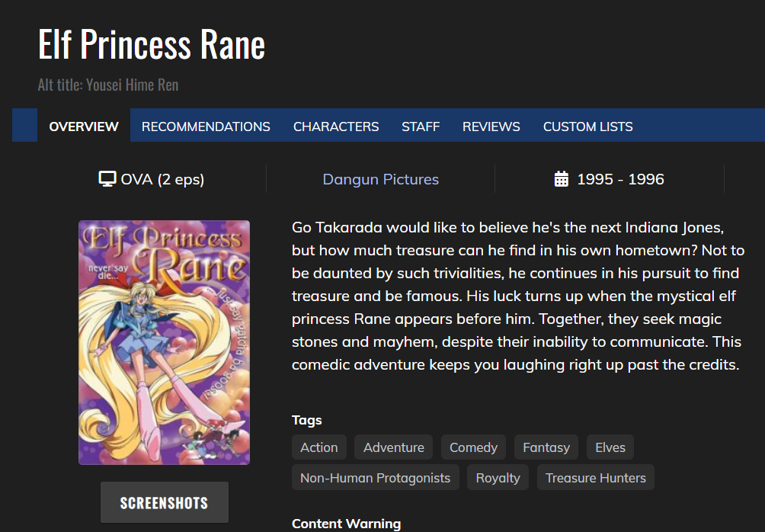Click the monitor icon beside OVA
765x532 pixels.
pos(107,179)
